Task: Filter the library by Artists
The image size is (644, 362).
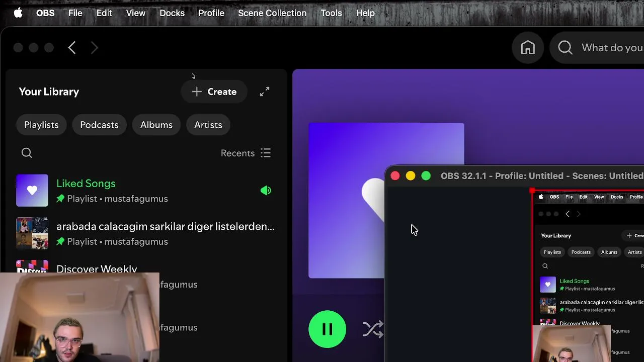Action: pos(208,125)
